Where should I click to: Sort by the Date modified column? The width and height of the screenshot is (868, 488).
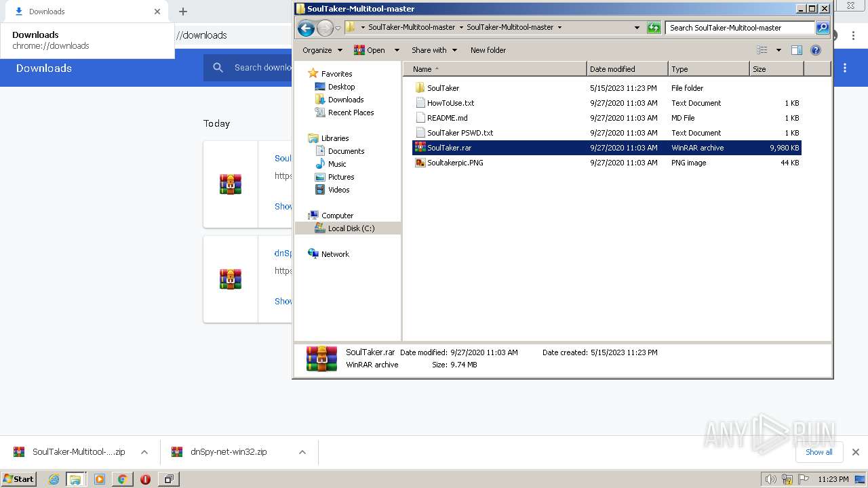627,69
